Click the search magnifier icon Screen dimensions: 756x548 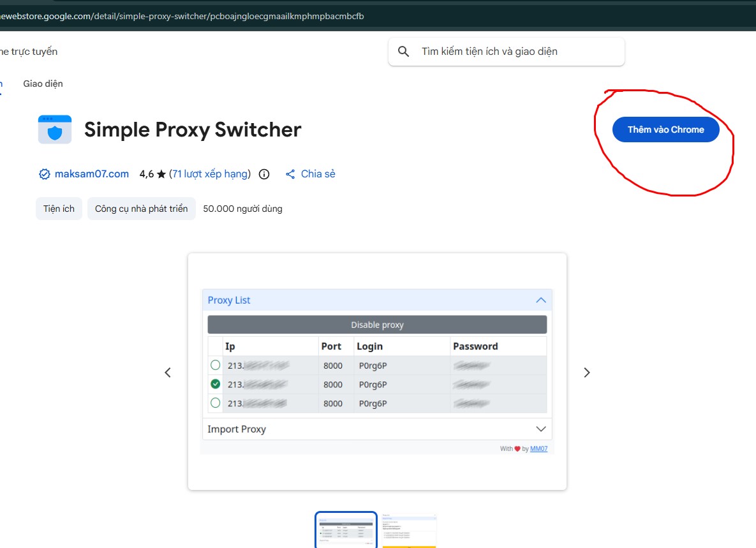pos(403,52)
